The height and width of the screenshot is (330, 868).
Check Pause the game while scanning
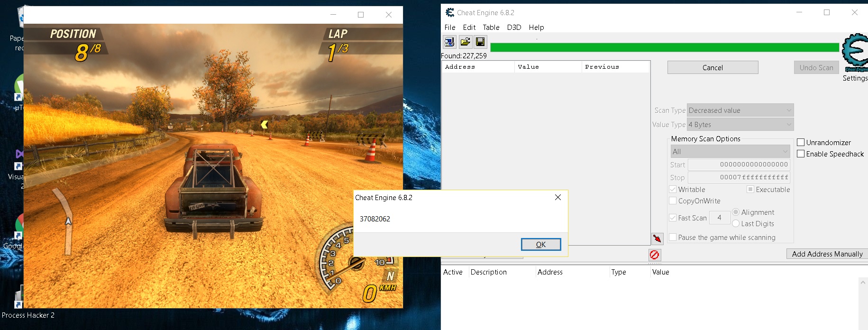673,237
